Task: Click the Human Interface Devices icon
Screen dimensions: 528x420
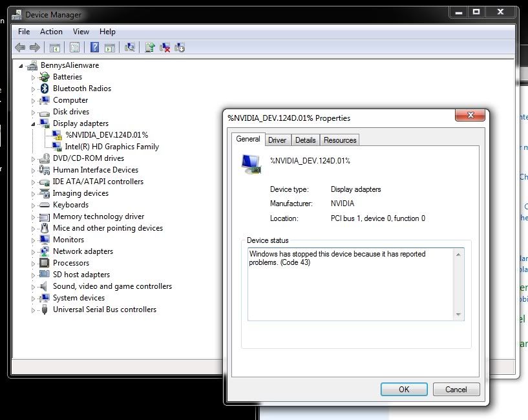Action: click(x=44, y=170)
